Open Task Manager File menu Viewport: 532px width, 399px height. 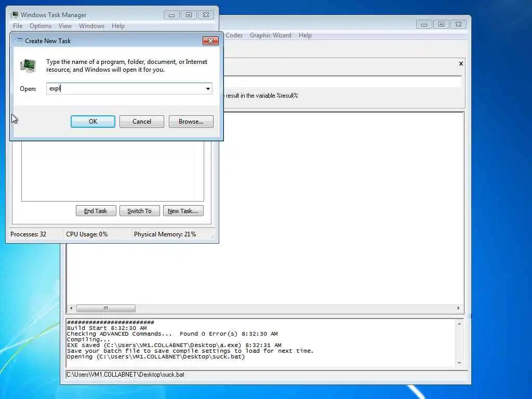coord(18,26)
